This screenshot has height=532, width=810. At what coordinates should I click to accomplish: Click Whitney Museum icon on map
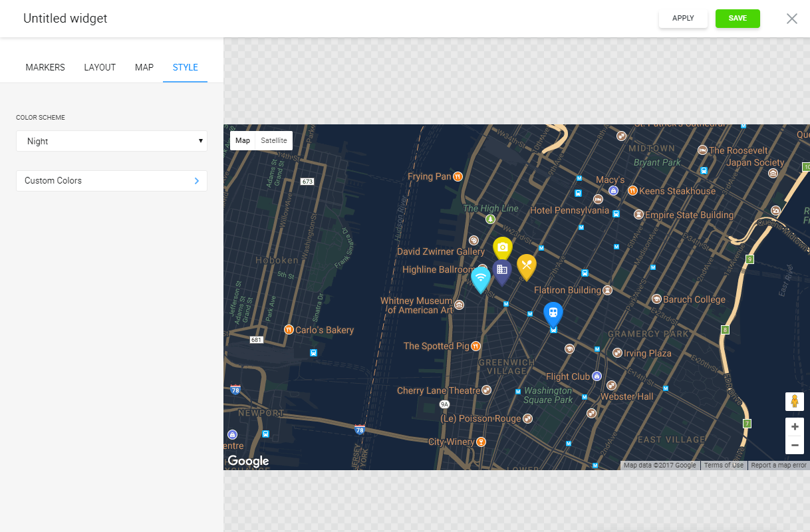460,305
